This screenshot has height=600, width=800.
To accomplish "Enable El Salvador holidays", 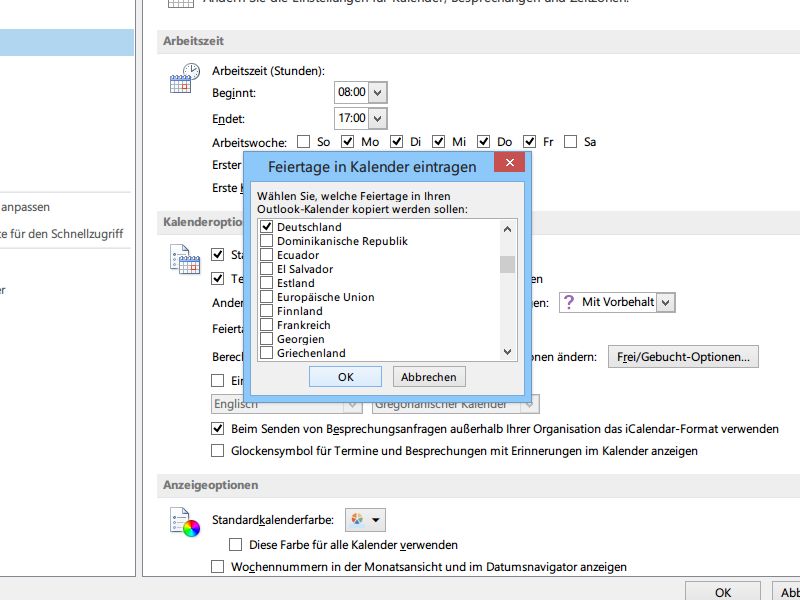I will coord(266,268).
